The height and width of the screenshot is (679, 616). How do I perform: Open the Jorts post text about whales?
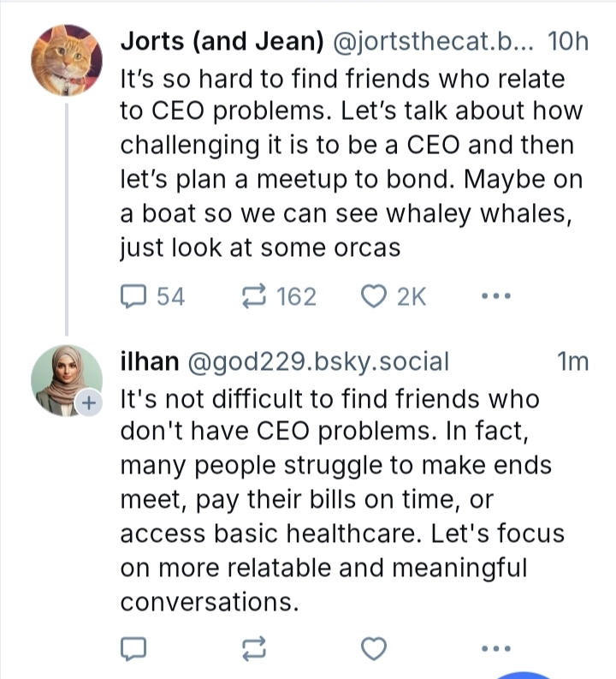pyautogui.click(x=351, y=163)
